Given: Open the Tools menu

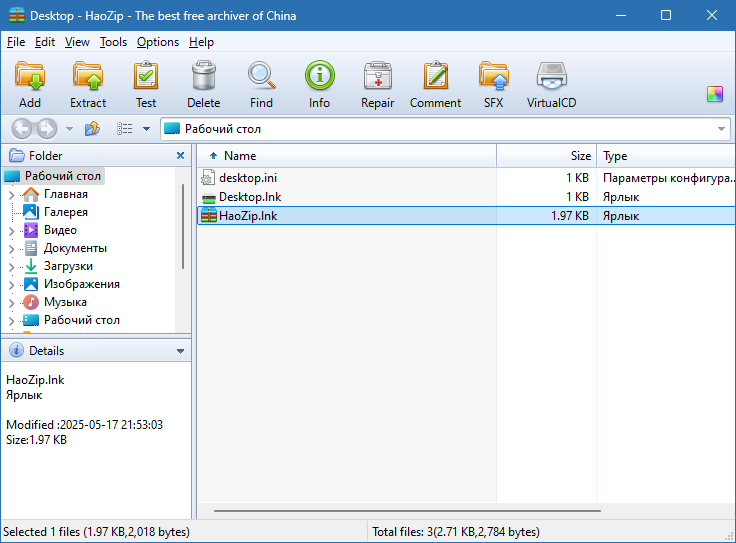Looking at the screenshot, I should pyautogui.click(x=113, y=42).
